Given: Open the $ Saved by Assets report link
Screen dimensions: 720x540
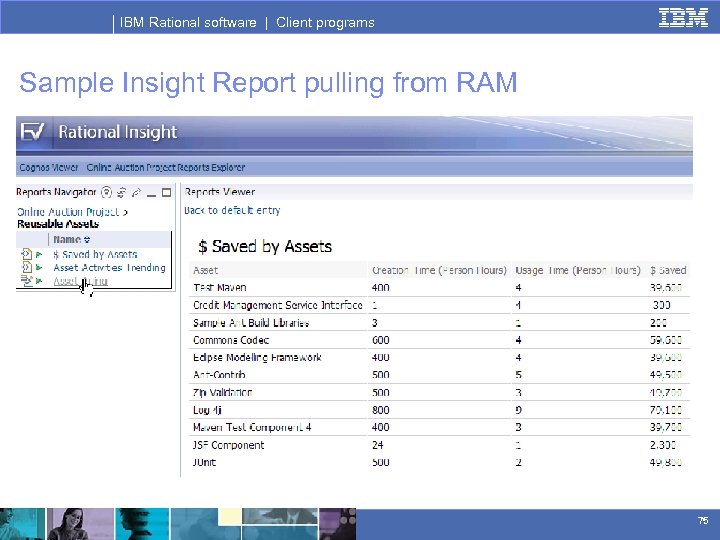Looking at the screenshot, I should tap(95, 254).
